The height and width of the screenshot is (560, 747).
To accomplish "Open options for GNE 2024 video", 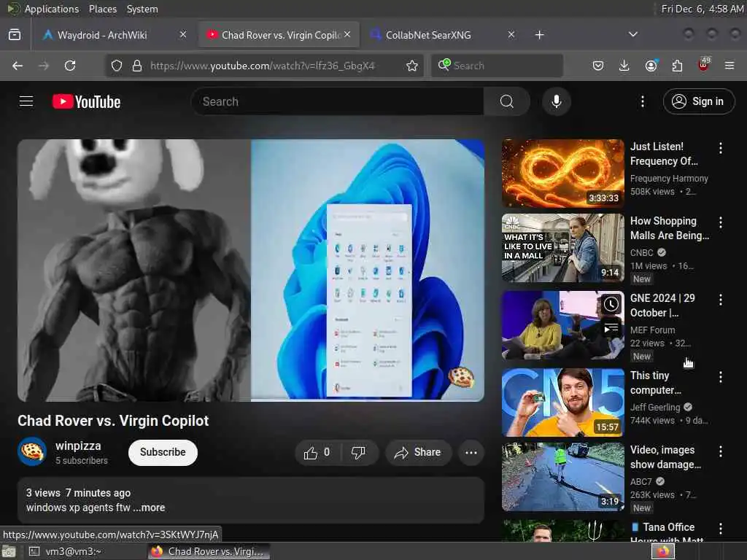I will click(720, 300).
